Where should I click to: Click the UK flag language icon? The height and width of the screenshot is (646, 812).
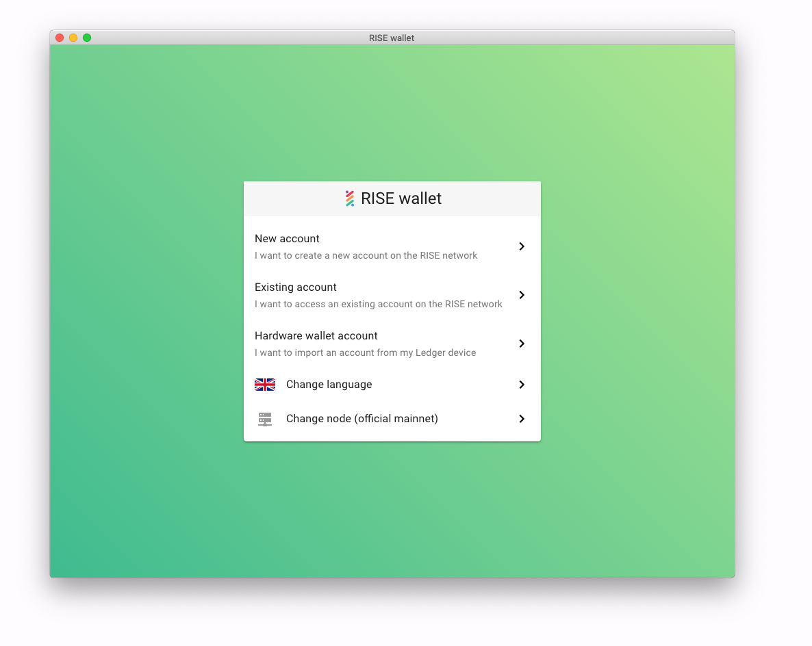(265, 385)
